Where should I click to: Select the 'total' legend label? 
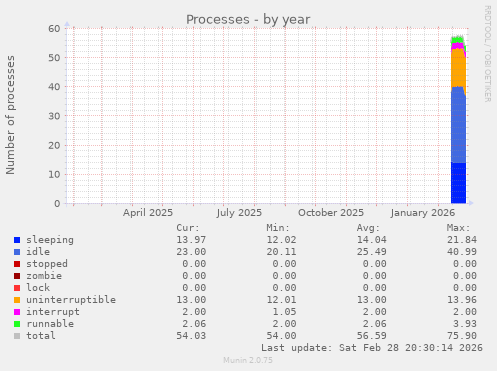pos(41,336)
